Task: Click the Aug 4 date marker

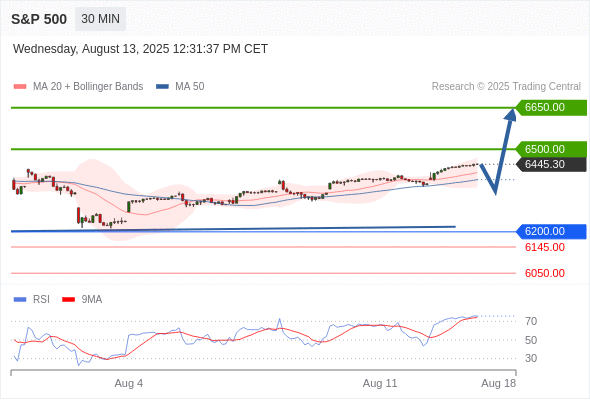Action: [x=129, y=383]
